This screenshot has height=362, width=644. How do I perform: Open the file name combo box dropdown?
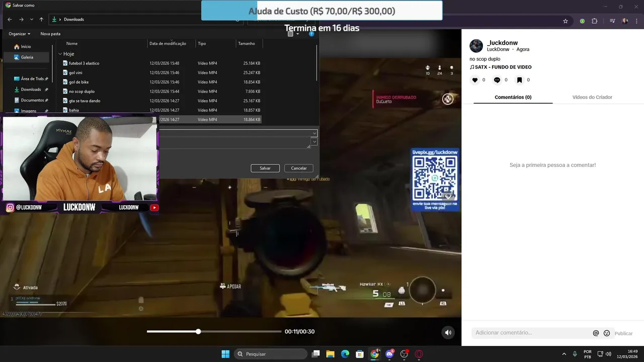click(x=314, y=133)
